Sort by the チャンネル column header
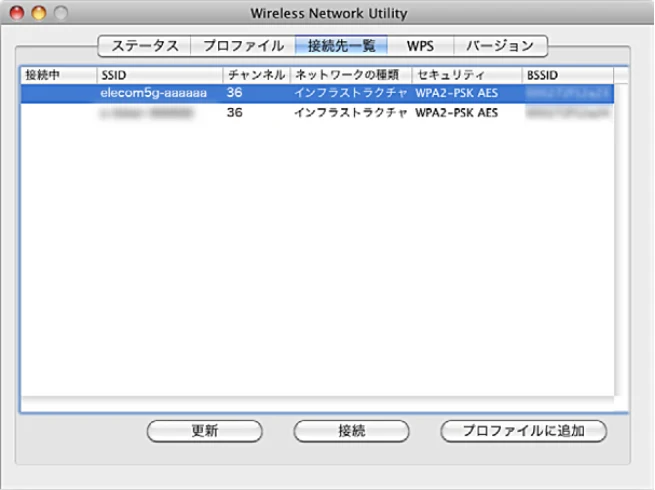The width and height of the screenshot is (655, 490). (x=256, y=75)
